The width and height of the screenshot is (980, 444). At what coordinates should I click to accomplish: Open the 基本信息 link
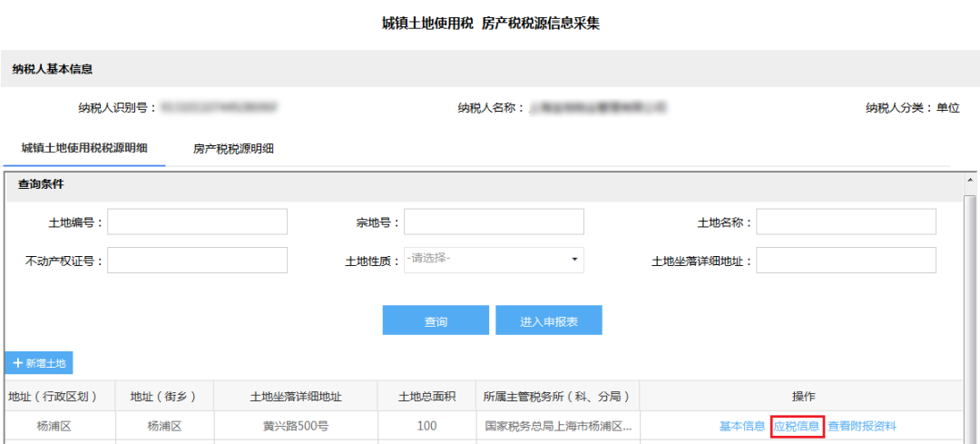[741, 426]
